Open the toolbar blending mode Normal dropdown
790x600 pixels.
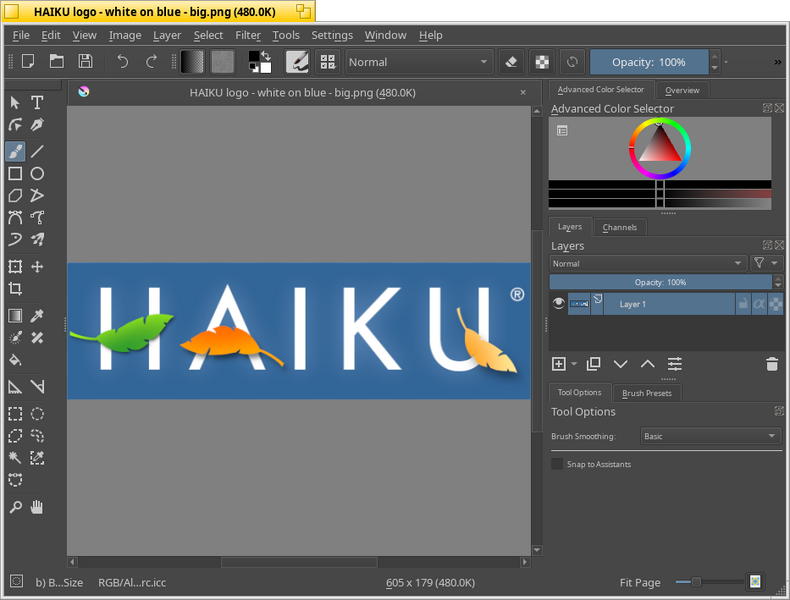419,62
